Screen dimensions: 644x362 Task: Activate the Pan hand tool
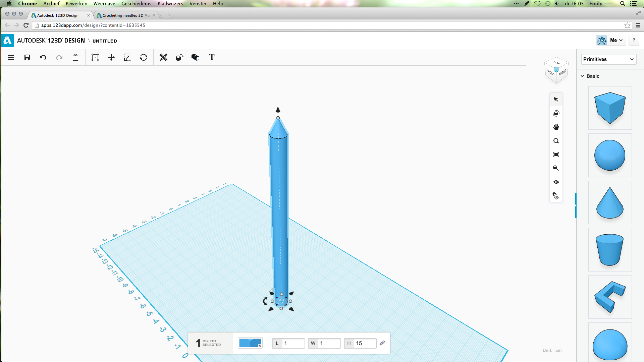(556, 127)
